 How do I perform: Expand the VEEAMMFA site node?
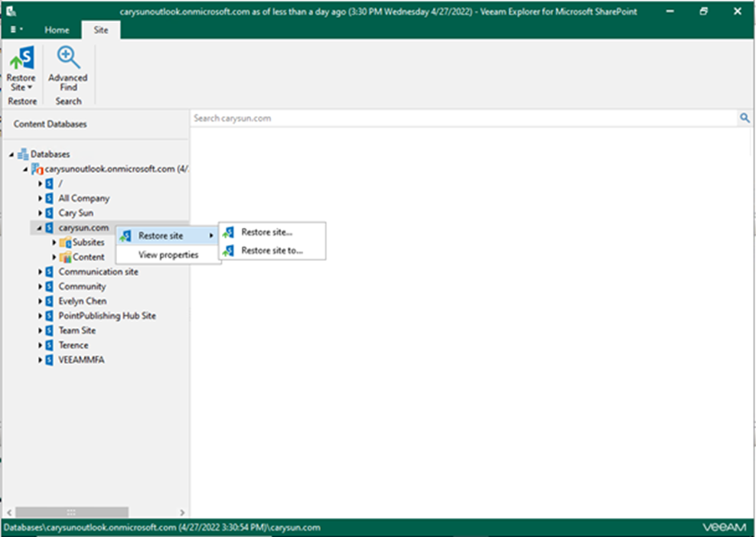40,360
